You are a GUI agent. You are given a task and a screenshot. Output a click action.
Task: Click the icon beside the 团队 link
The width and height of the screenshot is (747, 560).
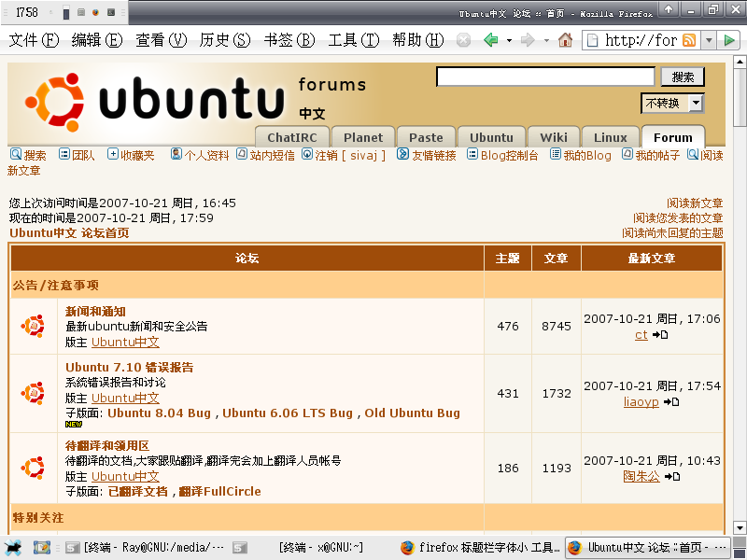coord(64,154)
